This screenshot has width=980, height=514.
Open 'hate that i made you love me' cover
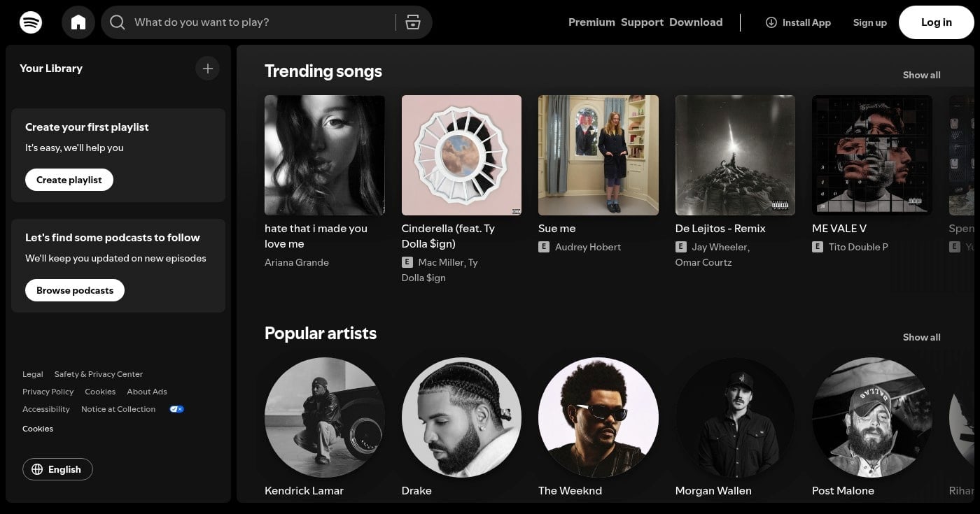coord(325,155)
